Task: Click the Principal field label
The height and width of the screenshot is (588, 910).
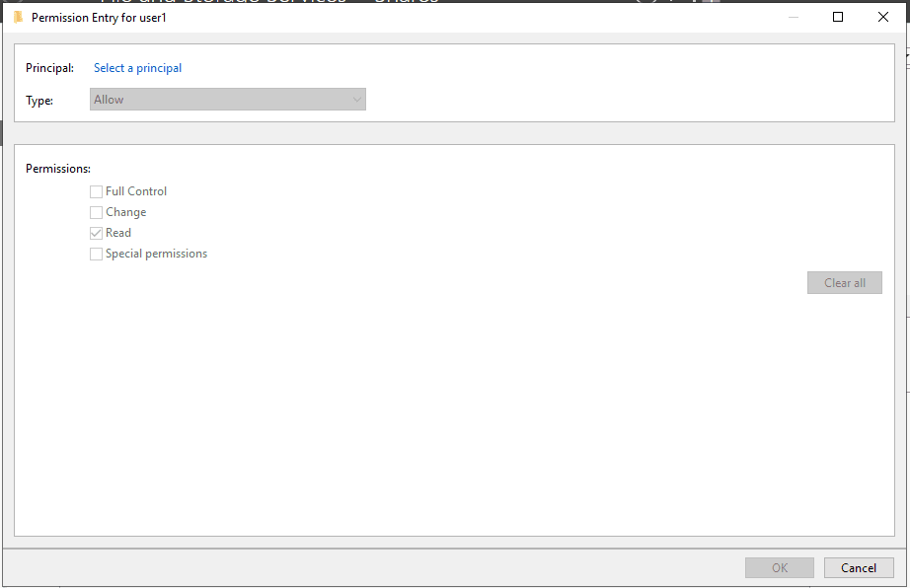Action: (x=49, y=68)
